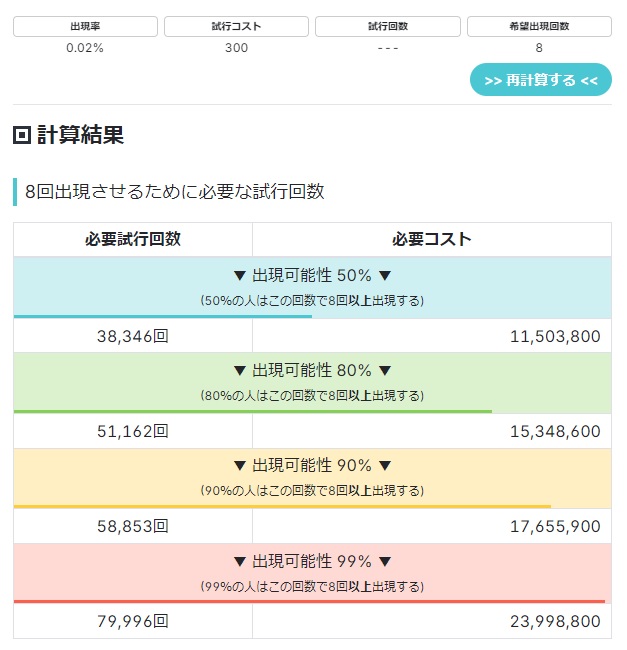Click the right ▼ after 出現可能性 99%
This screenshot has height=650, width=627.
385,561
